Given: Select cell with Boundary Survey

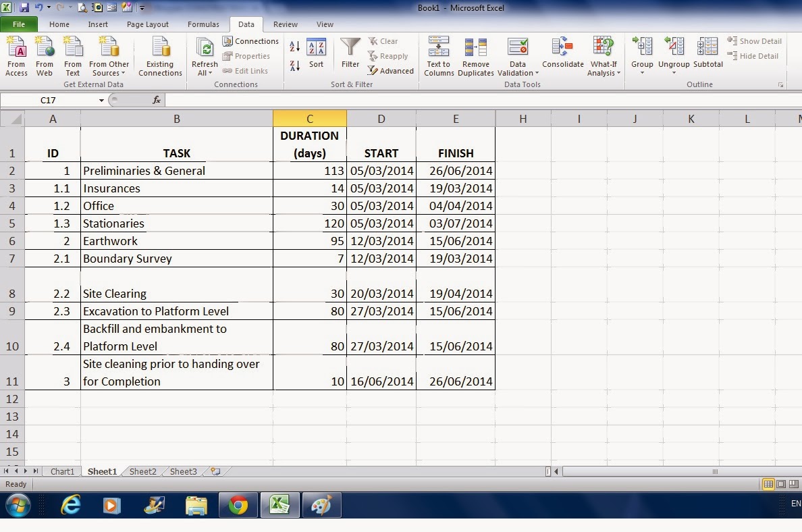Looking at the screenshot, I should click(176, 259).
